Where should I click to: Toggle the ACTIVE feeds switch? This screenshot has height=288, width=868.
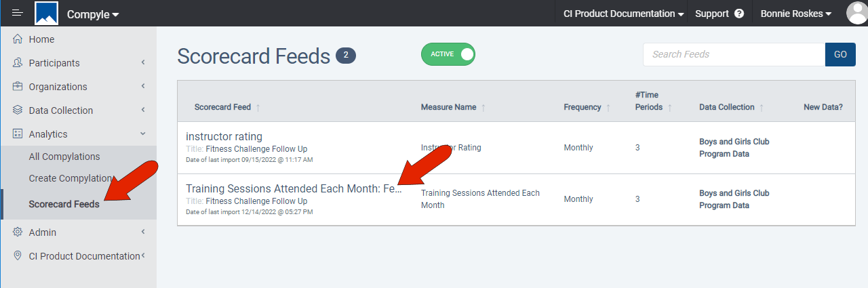pos(448,54)
